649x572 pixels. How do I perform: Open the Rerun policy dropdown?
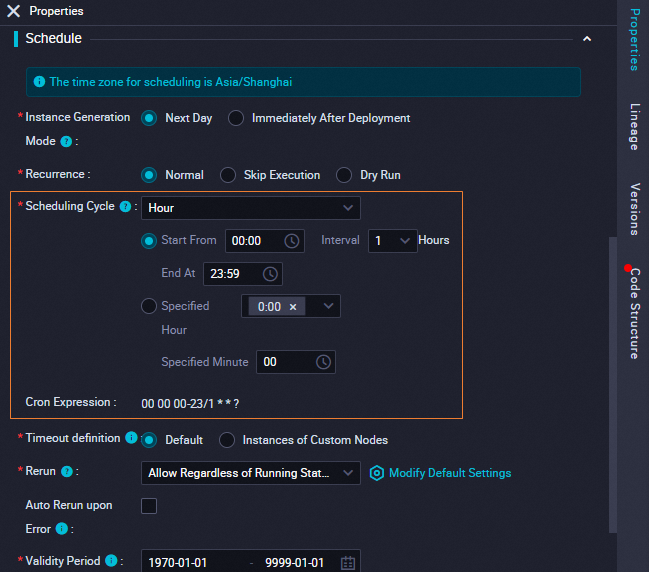coord(251,473)
